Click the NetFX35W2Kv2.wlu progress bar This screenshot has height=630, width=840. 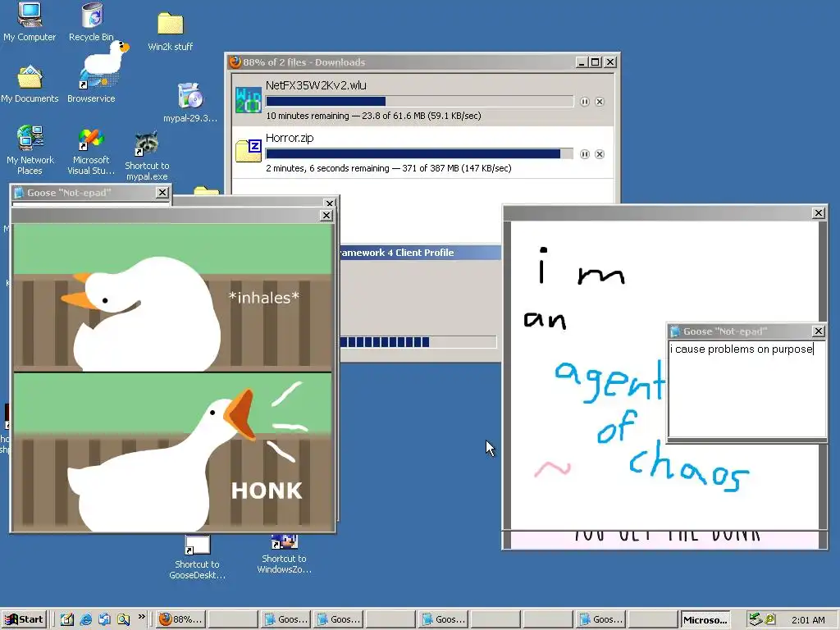[x=419, y=102]
